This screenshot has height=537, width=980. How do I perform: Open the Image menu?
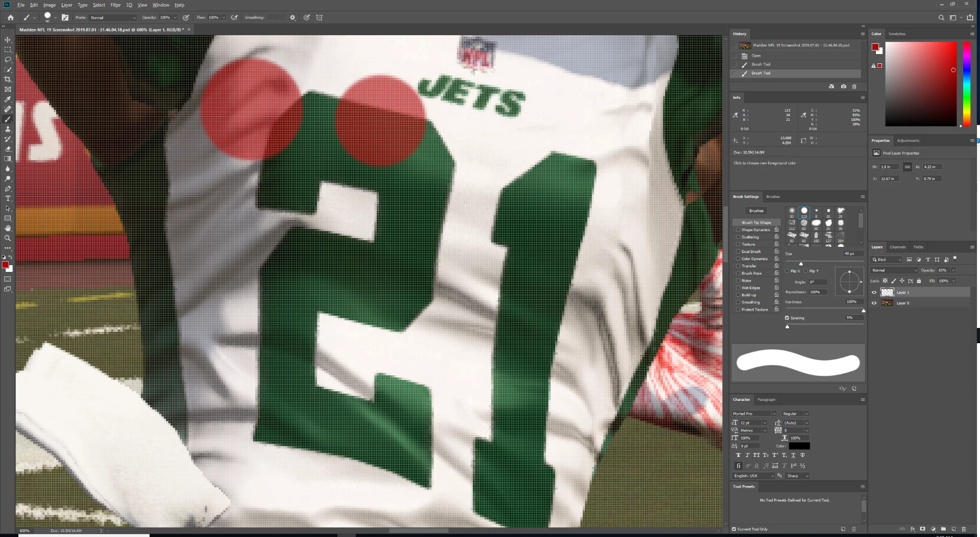50,5
